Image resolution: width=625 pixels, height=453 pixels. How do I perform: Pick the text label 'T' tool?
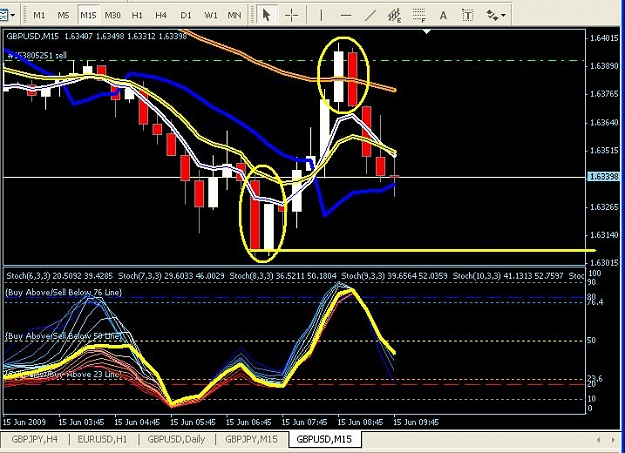tap(467, 16)
